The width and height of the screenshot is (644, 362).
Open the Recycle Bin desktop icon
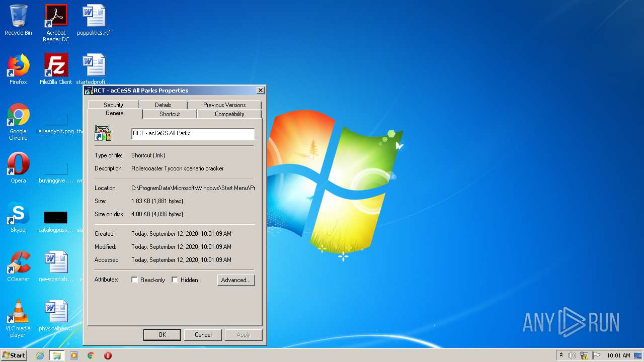click(x=18, y=20)
